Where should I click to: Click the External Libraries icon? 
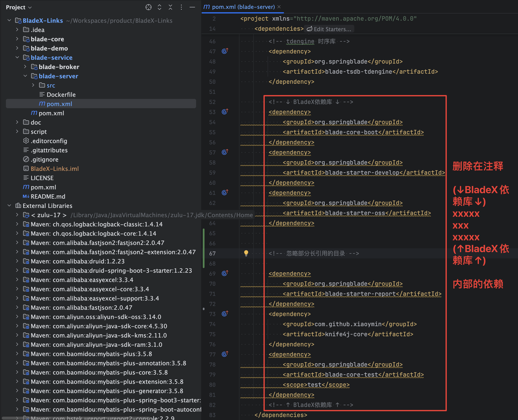18,205
